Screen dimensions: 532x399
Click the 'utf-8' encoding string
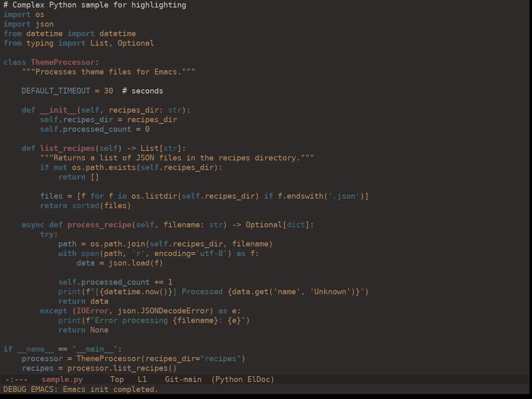tap(211, 254)
